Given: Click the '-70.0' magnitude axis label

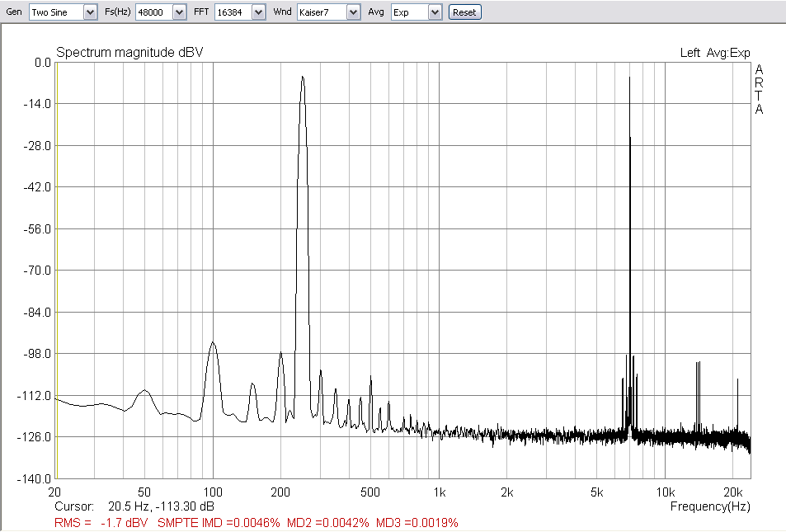Looking at the screenshot, I should tap(38, 271).
